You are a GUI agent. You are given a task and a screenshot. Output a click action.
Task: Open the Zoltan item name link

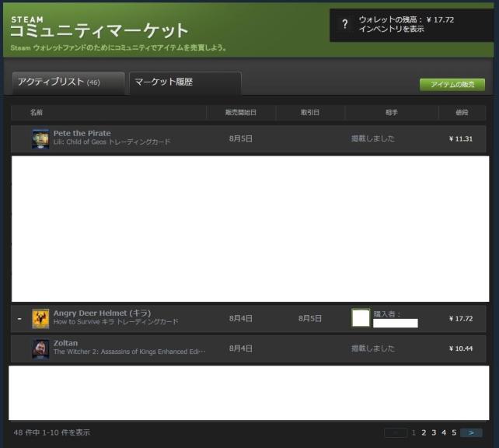[65, 343]
